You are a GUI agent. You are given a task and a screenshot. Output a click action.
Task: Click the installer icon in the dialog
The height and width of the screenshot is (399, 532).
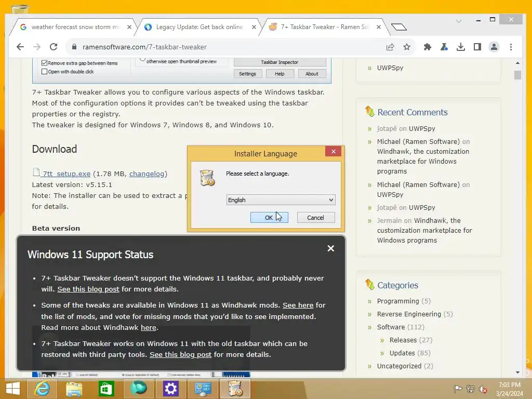point(207,178)
